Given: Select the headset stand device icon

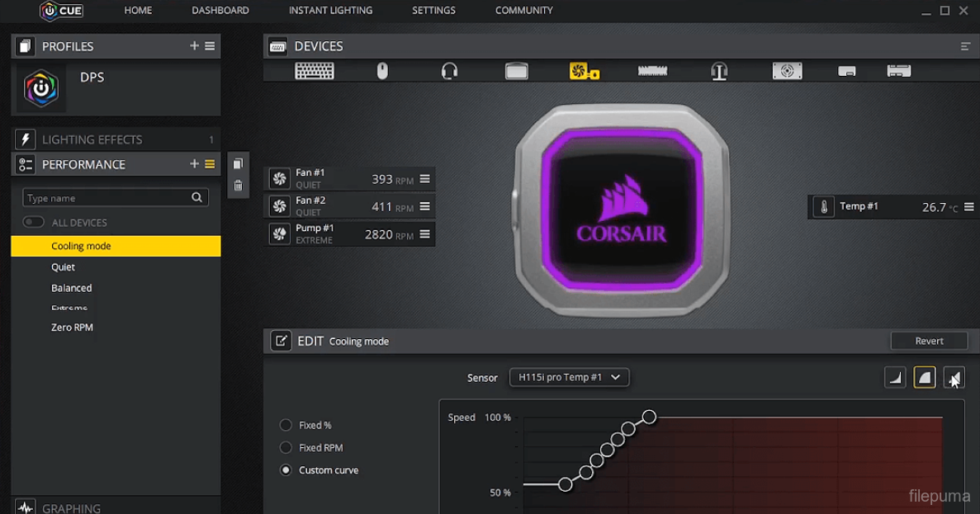Looking at the screenshot, I should click(719, 72).
